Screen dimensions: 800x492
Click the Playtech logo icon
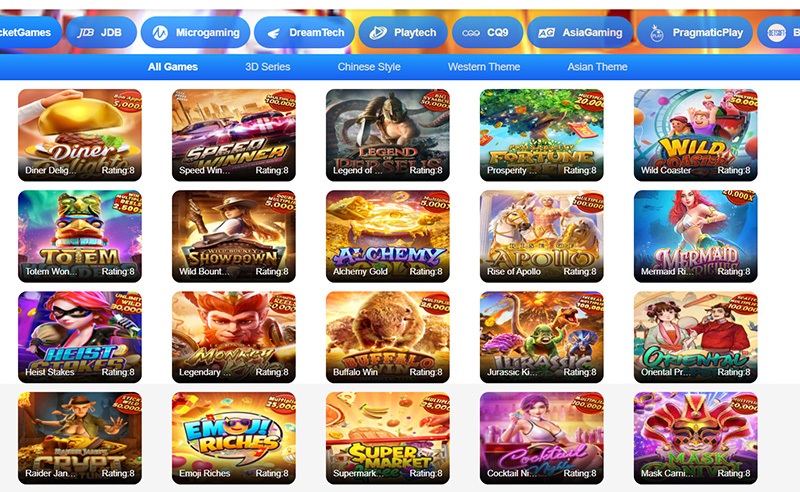click(x=378, y=33)
